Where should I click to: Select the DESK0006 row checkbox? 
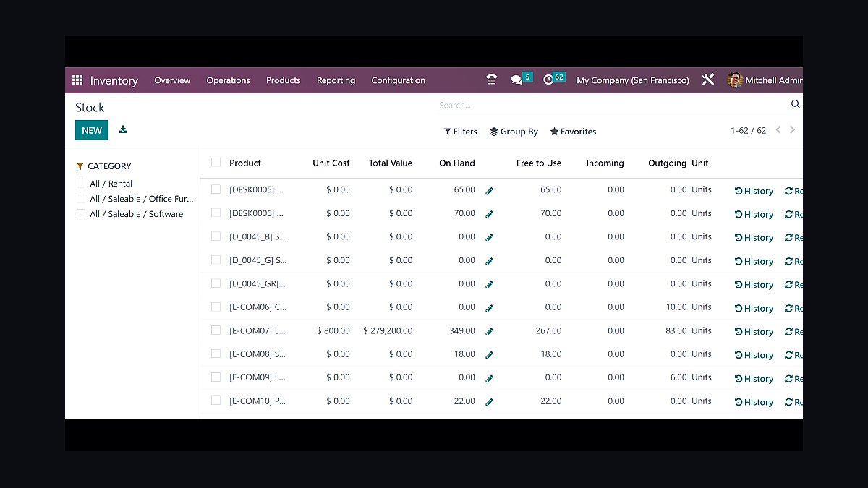(216, 213)
